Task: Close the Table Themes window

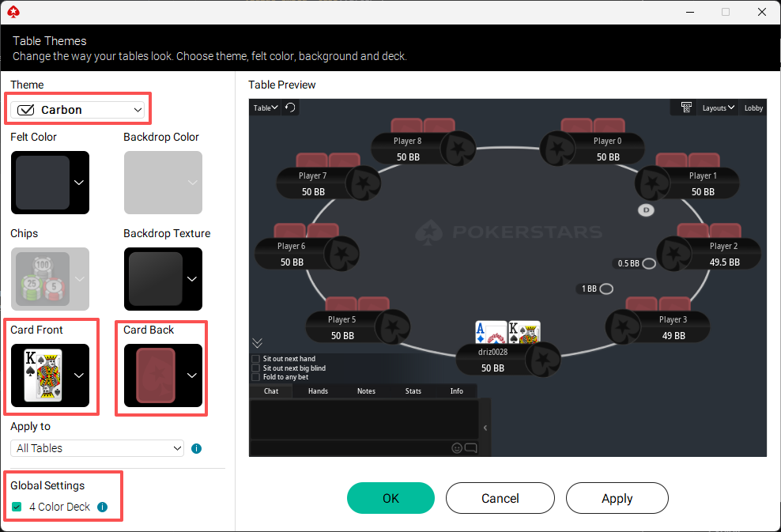Action: click(x=761, y=12)
